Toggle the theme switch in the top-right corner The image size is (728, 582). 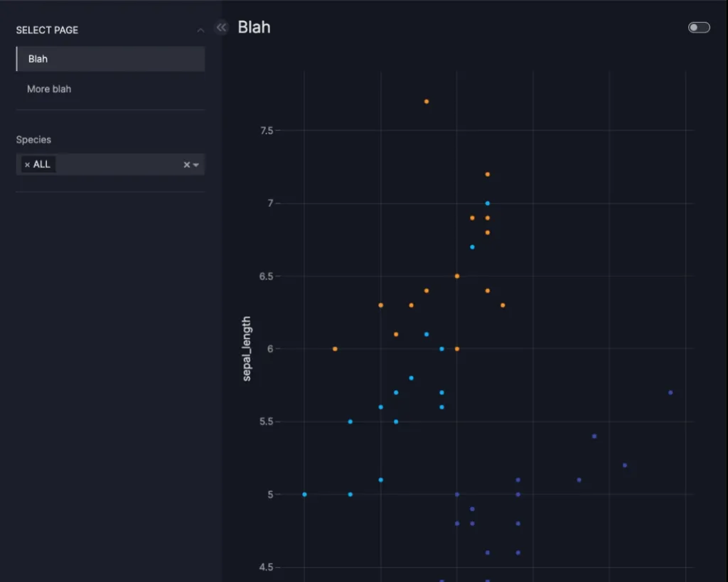click(x=699, y=28)
